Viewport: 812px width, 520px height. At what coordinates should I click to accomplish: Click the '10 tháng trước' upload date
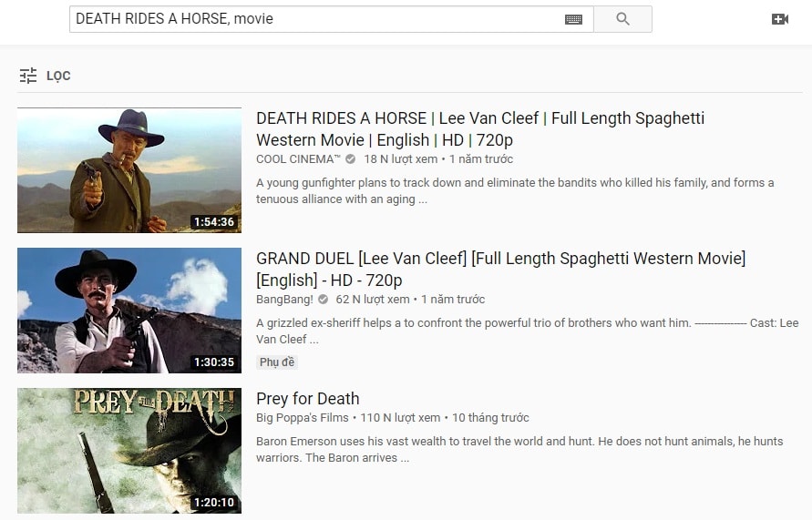pyautogui.click(x=490, y=418)
